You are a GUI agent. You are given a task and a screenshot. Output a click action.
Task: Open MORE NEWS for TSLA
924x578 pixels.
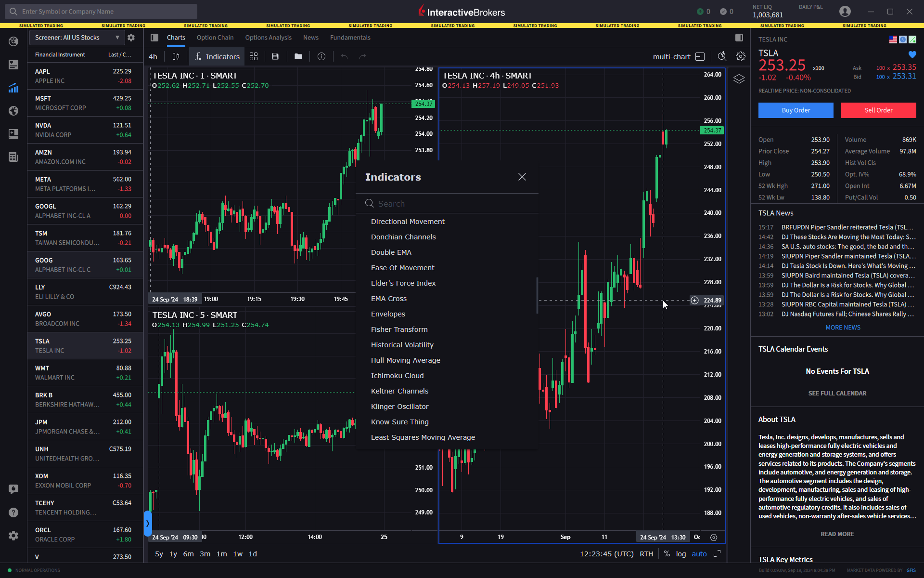842,327
